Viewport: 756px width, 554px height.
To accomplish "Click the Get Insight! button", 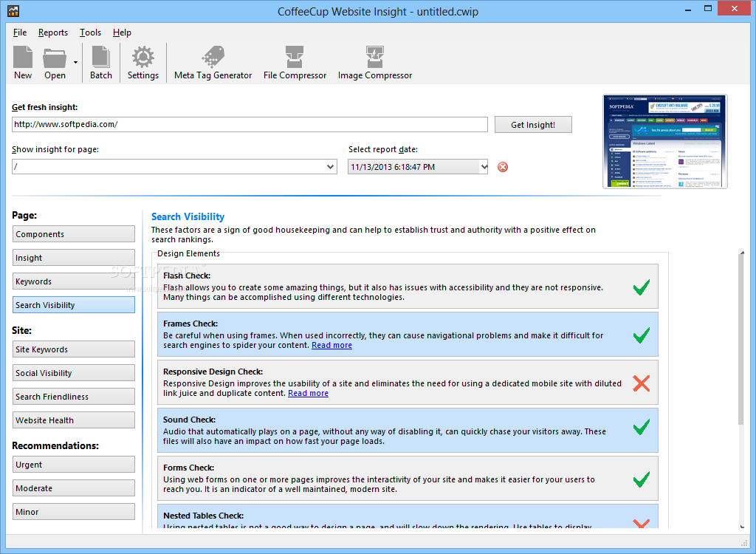I will [533, 125].
